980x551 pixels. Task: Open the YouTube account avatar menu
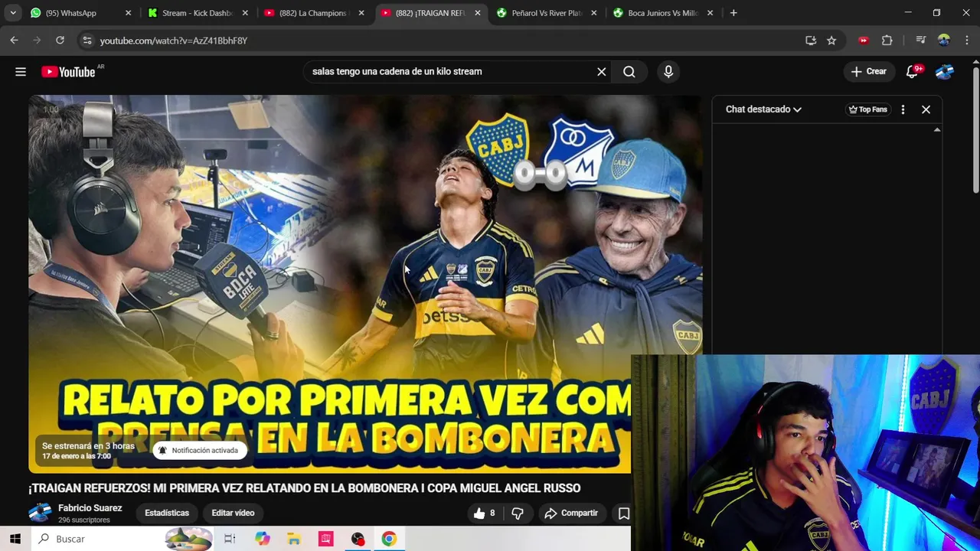tap(944, 72)
